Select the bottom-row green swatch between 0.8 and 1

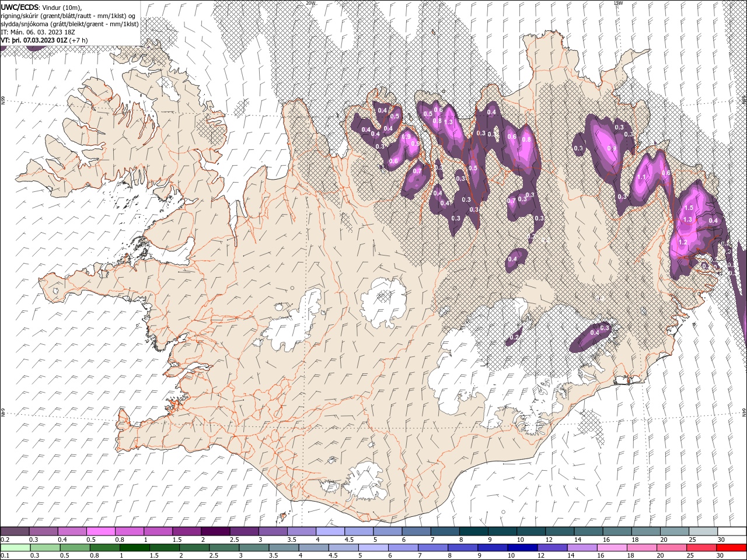104,548
